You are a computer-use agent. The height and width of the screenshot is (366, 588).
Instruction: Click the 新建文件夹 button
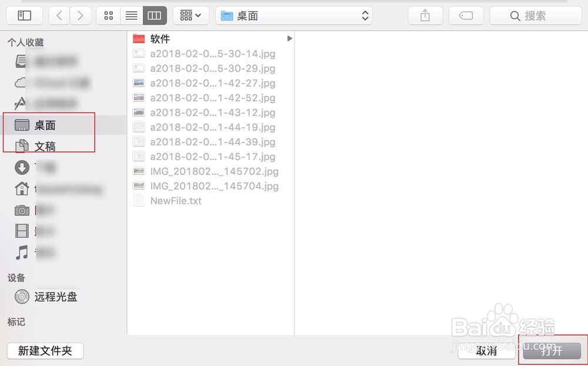(45, 351)
